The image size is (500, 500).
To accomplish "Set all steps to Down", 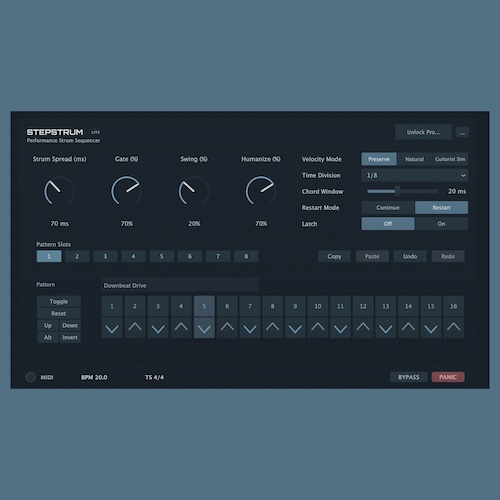I will [70, 325].
